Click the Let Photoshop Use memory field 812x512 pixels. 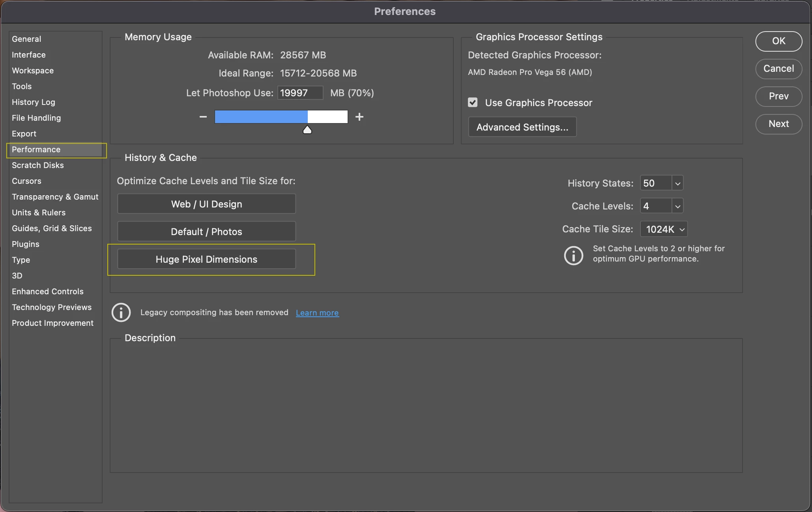click(x=300, y=93)
